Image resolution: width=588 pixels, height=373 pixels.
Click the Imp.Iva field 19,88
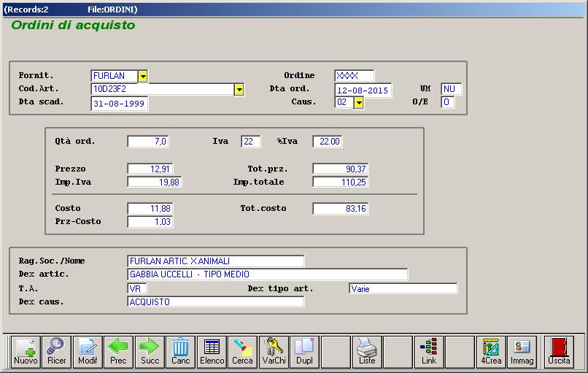(x=155, y=182)
